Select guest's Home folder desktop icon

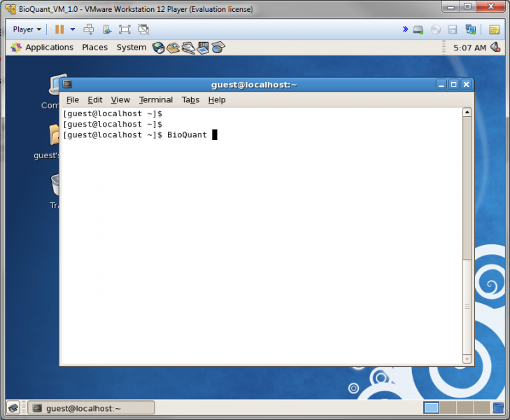(x=47, y=142)
